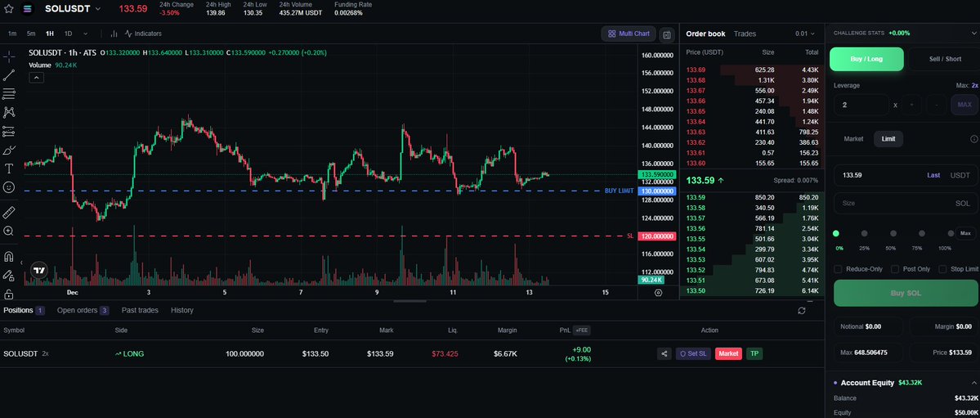Open the Past trades tab
The image size is (980, 418).
tap(140, 310)
